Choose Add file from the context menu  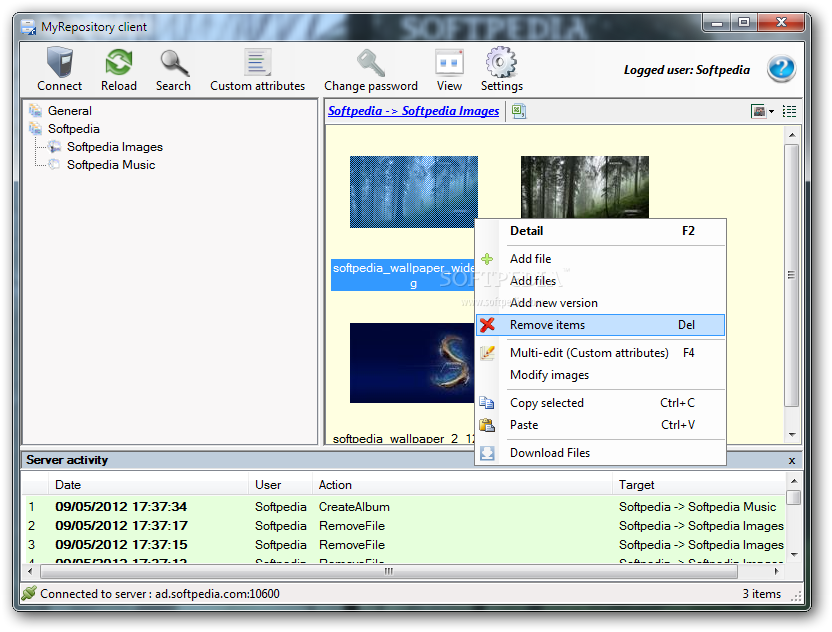[601, 259]
